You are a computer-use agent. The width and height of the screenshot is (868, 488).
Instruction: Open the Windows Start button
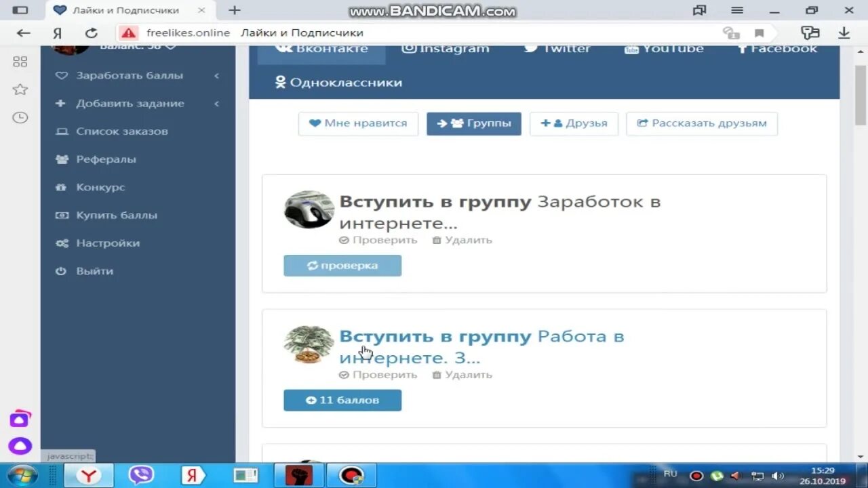click(x=22, y=475)
